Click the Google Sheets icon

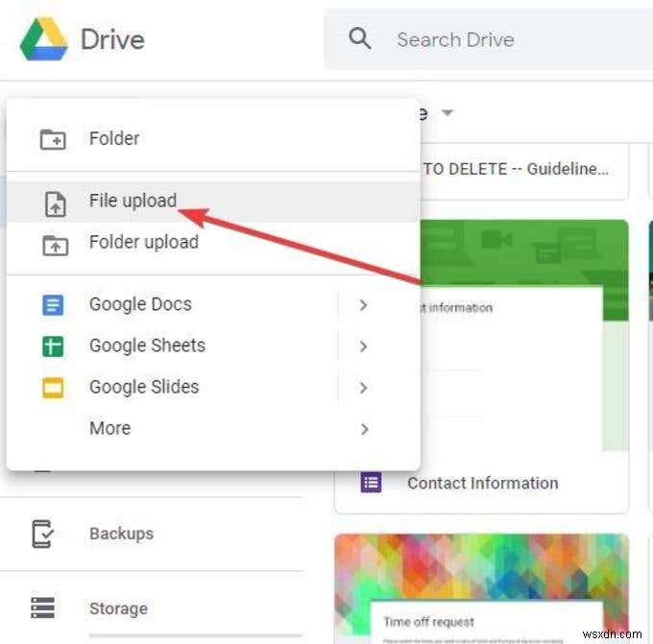pos(53,346)
